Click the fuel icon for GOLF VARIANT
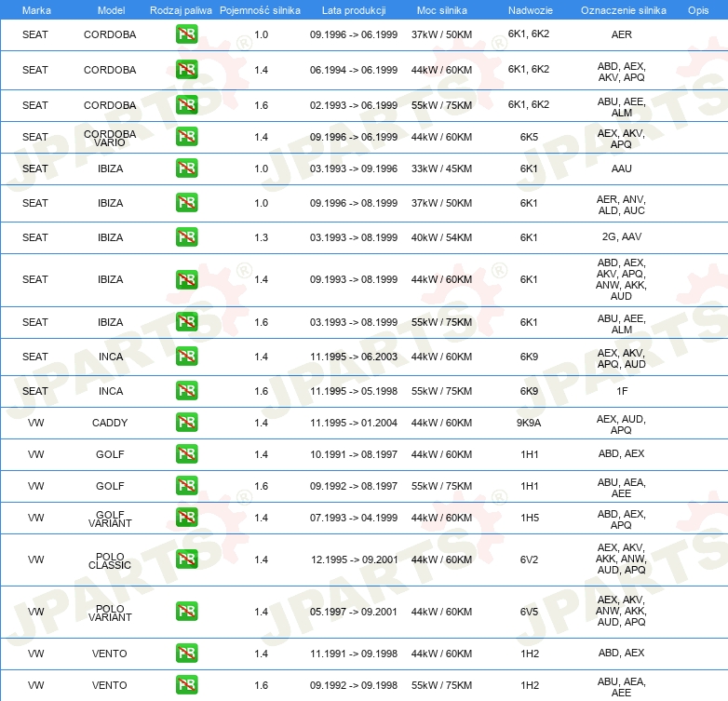Screen dimensions: 728x701 [x=186, y=518]
